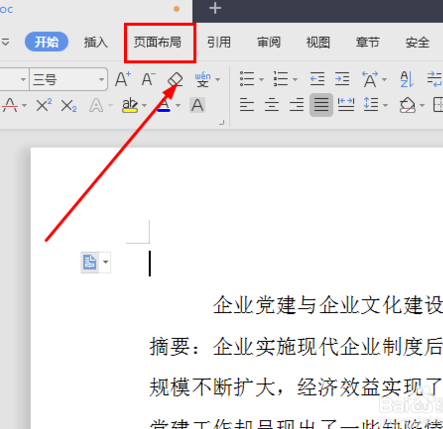Click the paste options floating icon
The width and height of the screenshot is (443, 429).
pyautogui.click(x=90, y=262)
